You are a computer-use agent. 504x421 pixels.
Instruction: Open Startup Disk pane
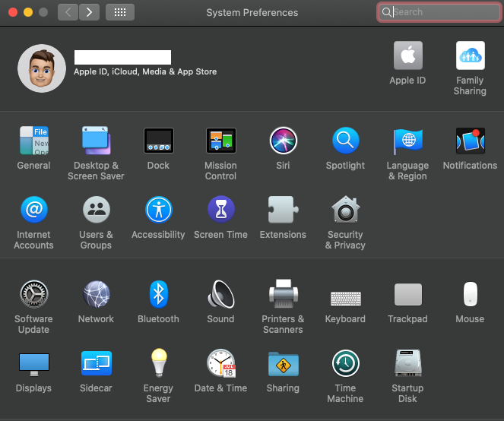408,363
